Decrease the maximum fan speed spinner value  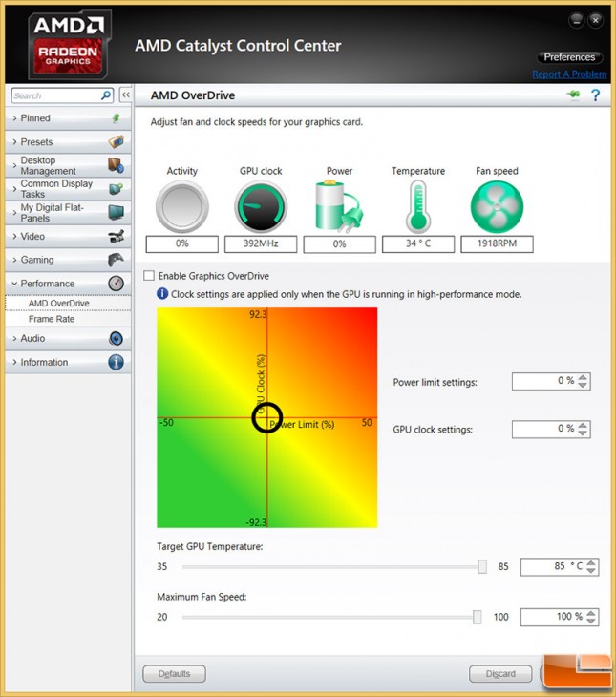coord(591,621)
